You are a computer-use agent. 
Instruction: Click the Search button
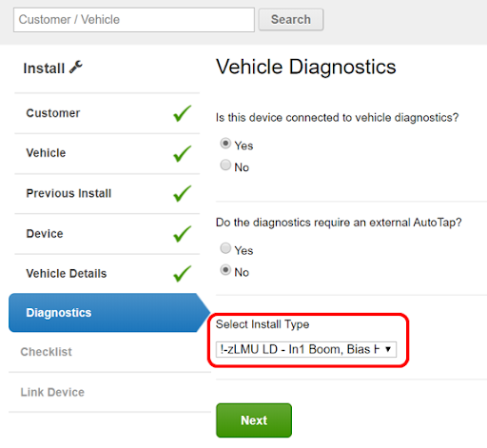click(291, 20)
